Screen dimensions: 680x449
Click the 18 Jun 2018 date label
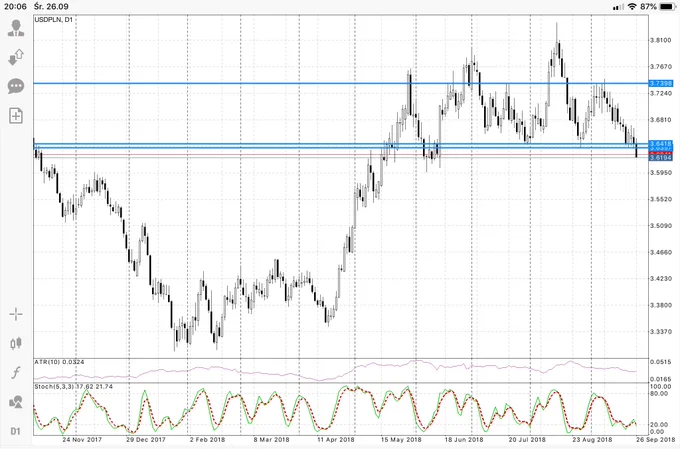(x=464, y=439)
